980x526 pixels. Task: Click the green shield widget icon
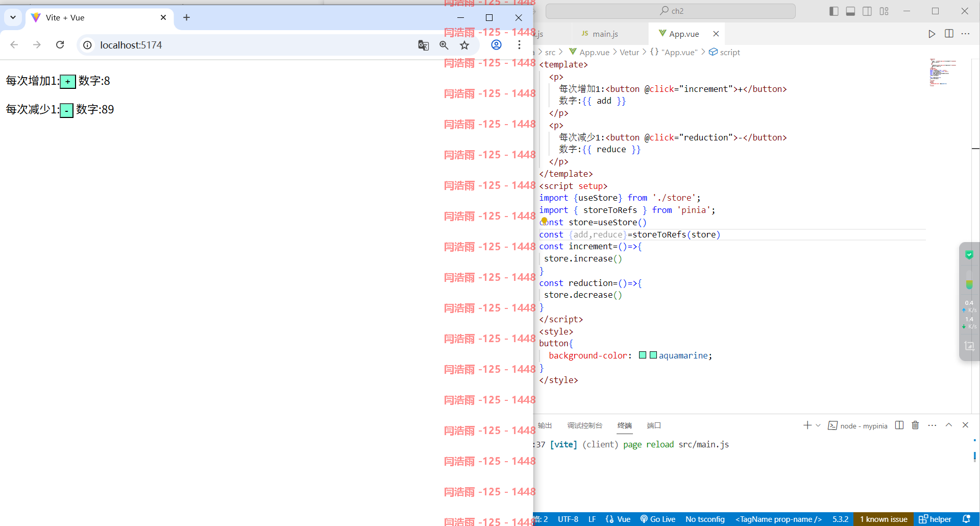[969, 254]
